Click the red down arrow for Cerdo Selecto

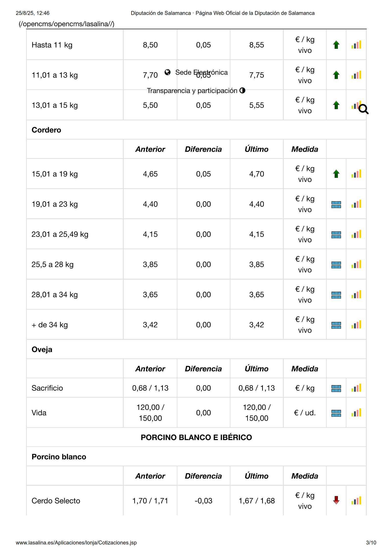pos(336,500)
